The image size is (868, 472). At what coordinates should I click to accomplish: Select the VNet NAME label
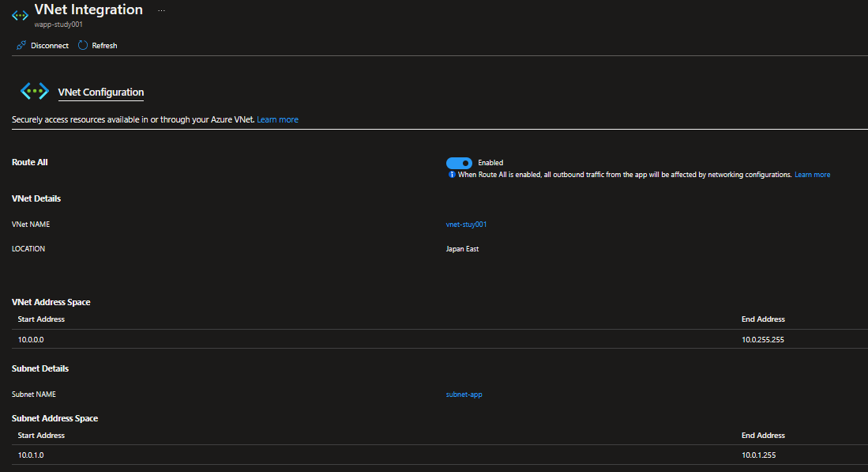[31, 225]
